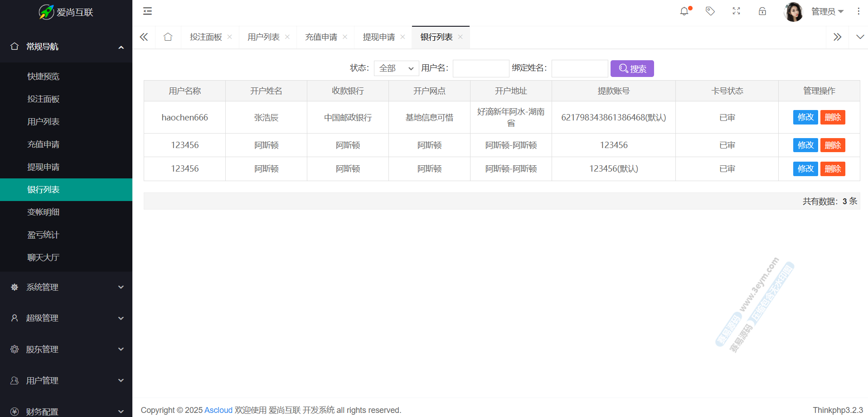Expand the 系统管理 sidebar section

66,287
